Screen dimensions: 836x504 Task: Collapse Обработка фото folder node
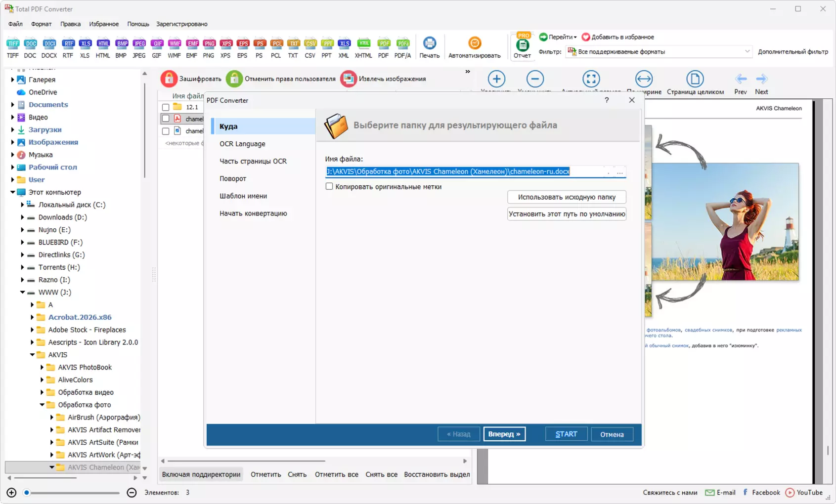tap(42, 405)
